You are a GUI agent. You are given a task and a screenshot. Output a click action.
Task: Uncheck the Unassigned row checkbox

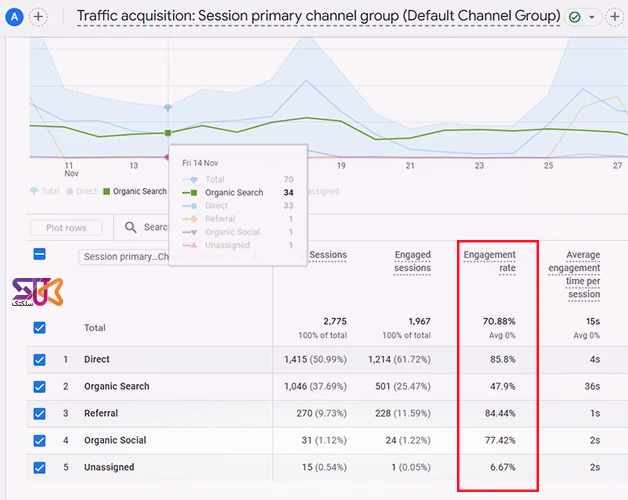(x=40, y=468)
